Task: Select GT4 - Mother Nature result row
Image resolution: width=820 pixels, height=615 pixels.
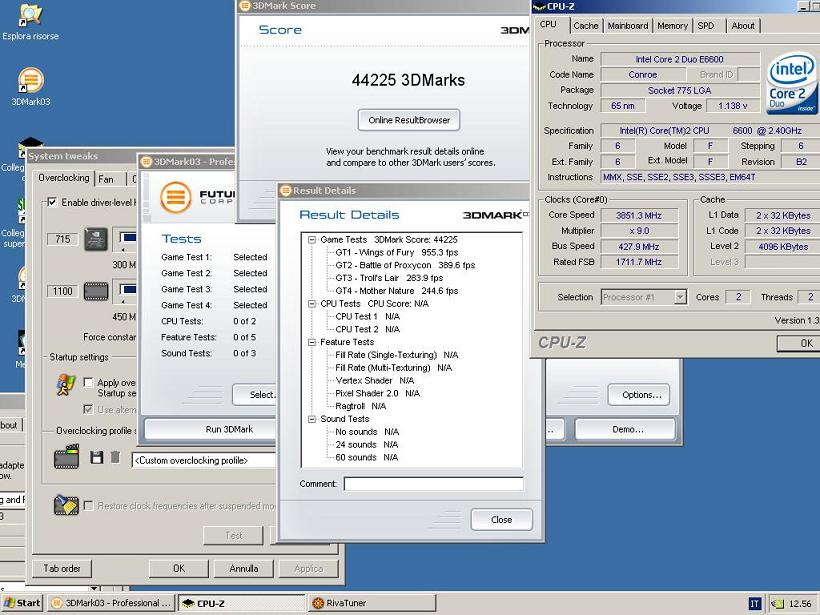Action: tap(397, 291)
